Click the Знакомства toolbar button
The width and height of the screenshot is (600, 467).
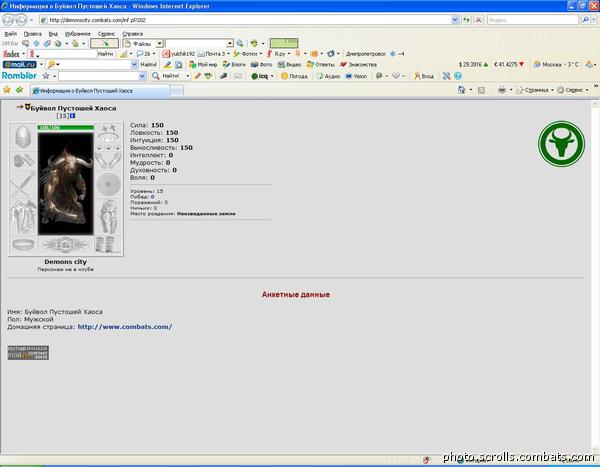(358, 64)
